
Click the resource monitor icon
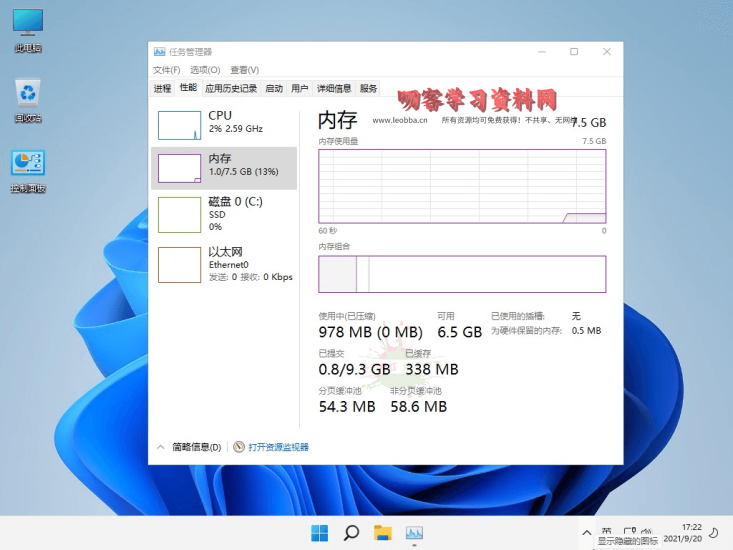click(x=239, y=447)
